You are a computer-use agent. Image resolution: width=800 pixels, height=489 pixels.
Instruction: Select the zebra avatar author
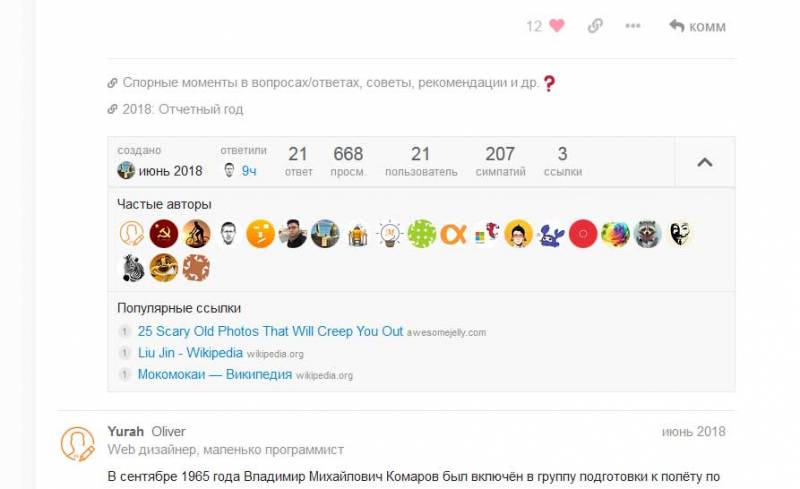[x=132, y=267]
